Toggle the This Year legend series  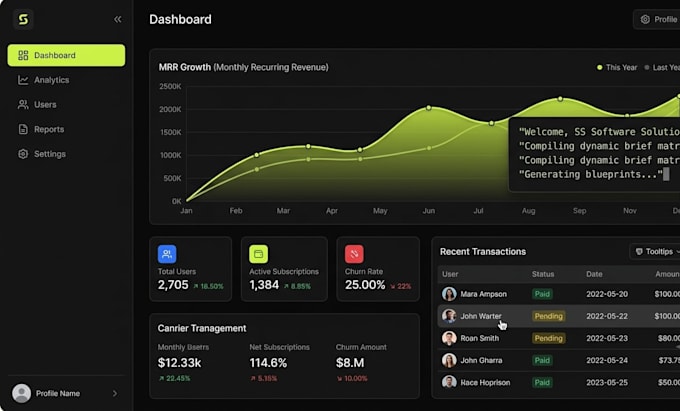[x=617, y=68]
